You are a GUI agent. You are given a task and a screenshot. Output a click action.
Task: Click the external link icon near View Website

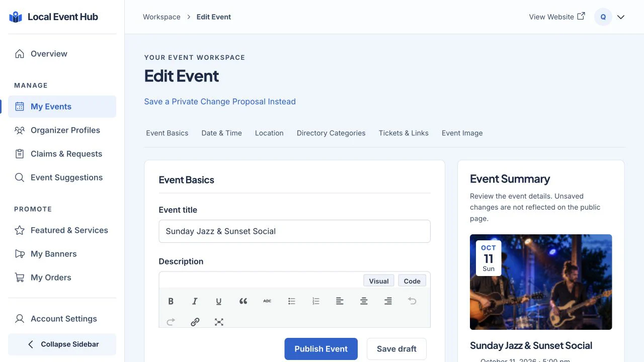[581, 16]
